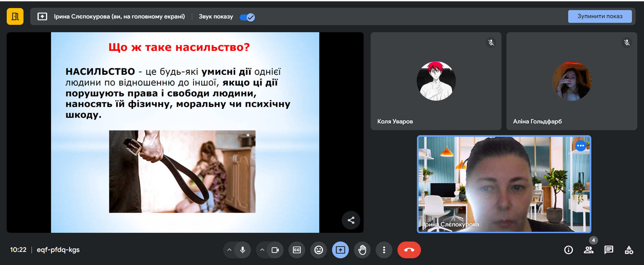Click the Зупинити показ button
644x265 pixels.
pos(599,16)
